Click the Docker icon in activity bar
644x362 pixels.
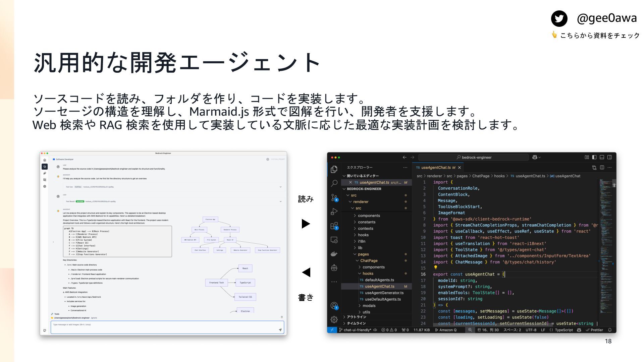[x=334, y=254]
